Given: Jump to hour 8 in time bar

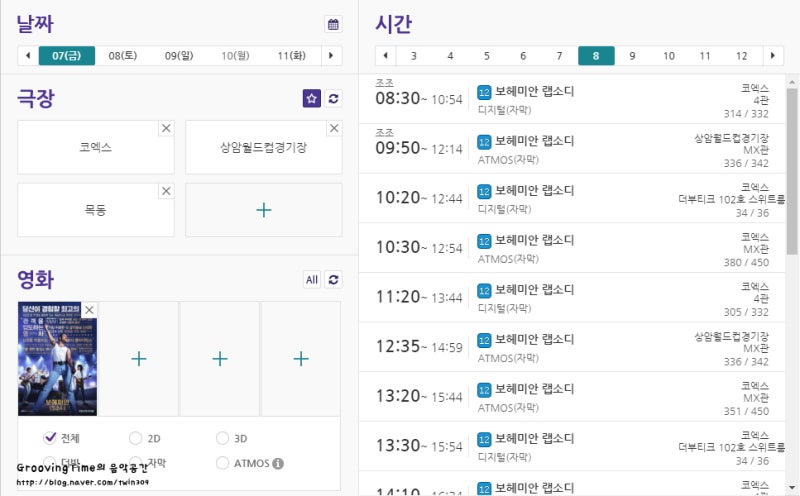Looking at the screenshot, I should (596, 56).
